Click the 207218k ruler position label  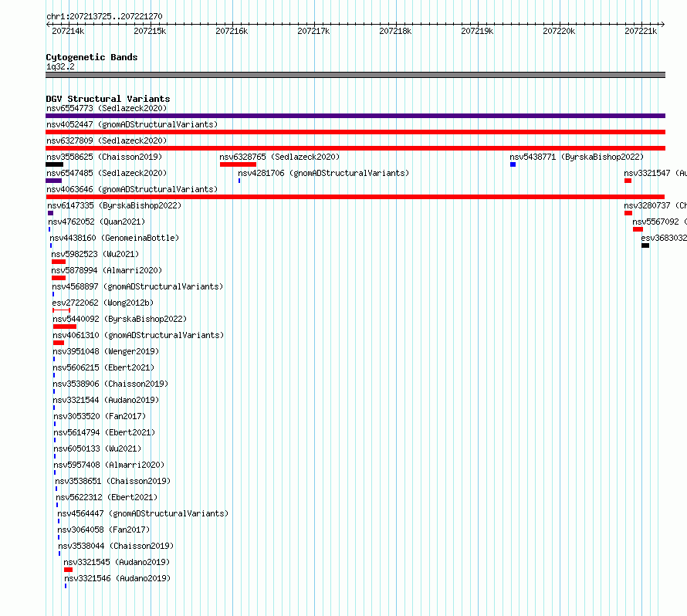point(395,31)
